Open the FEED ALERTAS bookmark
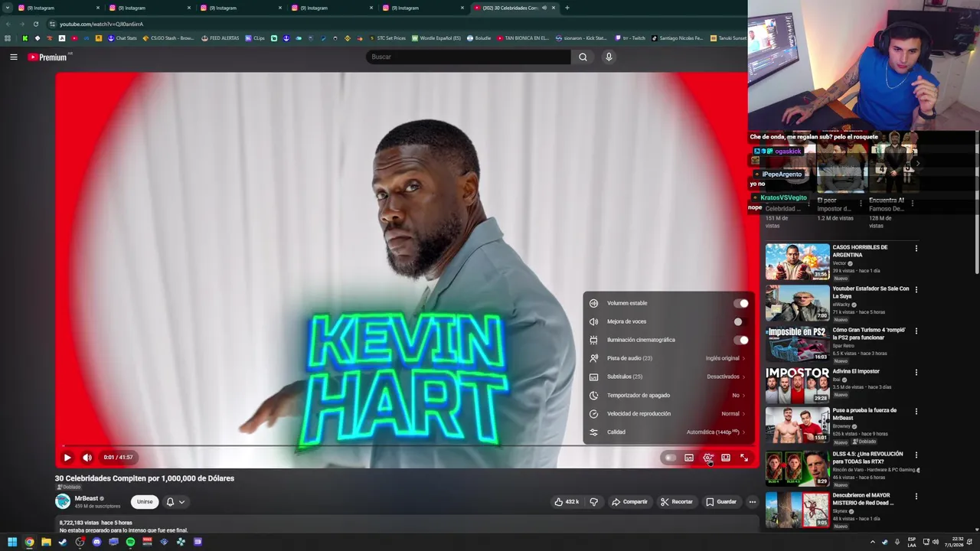The width and height of the screenshot is (980, 551). (220, 38)
